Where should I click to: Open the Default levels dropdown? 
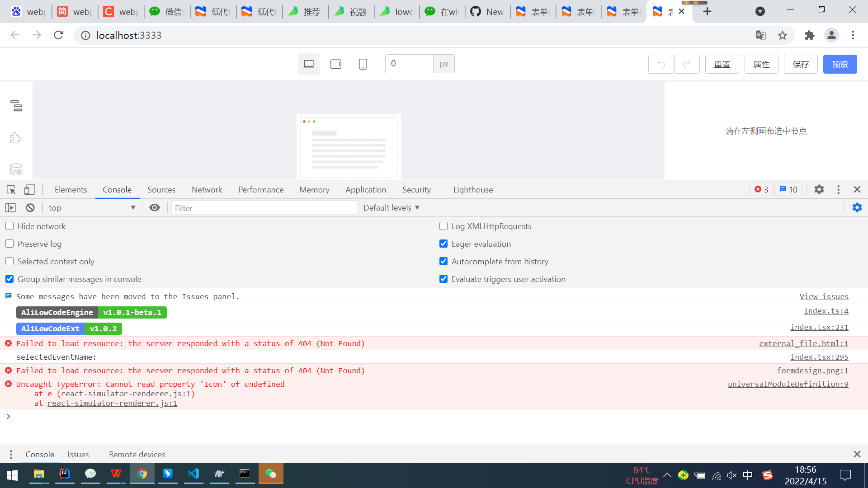coord(390,207)
